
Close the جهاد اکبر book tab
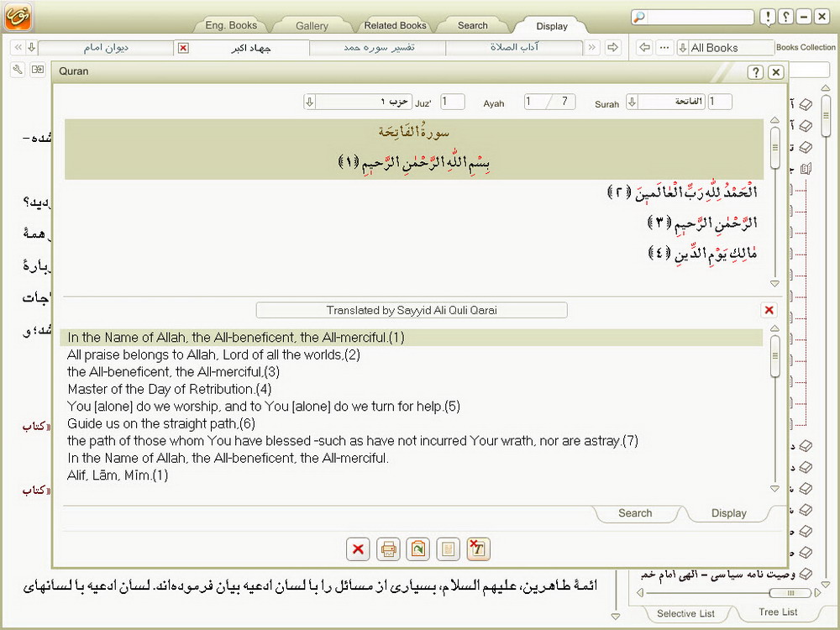click(x=183, y=48)
